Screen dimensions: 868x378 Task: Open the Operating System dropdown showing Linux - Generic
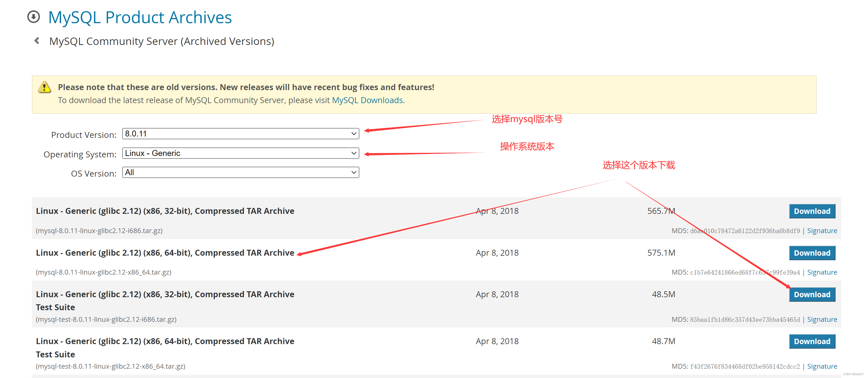pos(240,153)
